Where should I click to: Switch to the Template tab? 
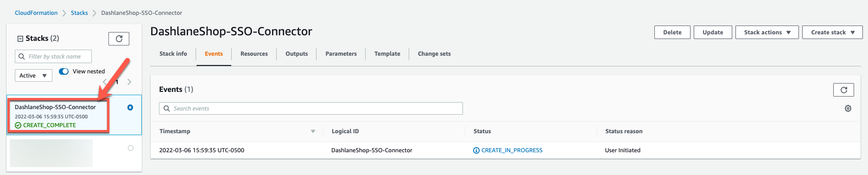[x=387, y=54]
